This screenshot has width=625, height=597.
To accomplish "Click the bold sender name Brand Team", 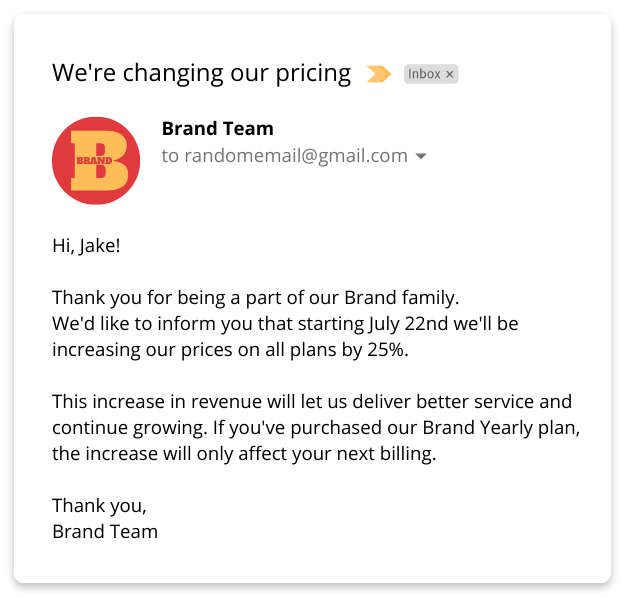I will (217, 129).
